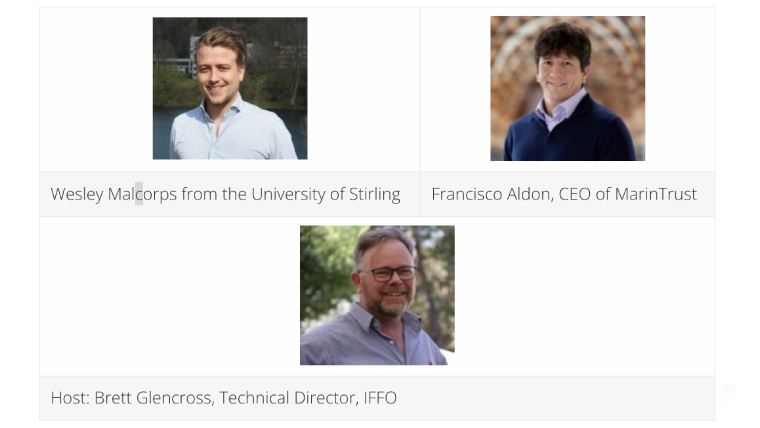Click the "IFFO" text in host caption
Image resolution: width=760 pixels, height=428 pixels.
pyautogui.click(x=380, y=398)
